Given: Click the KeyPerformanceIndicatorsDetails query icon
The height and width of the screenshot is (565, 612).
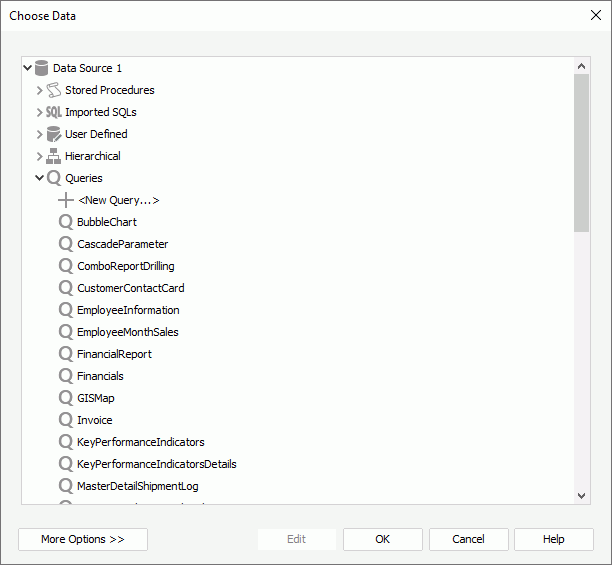Looking at the screenshot, I should tap(66, 464).
